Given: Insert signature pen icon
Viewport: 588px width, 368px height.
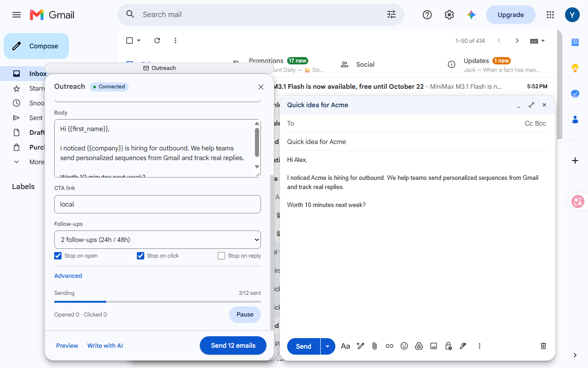Looking at the screenshot, I should [x=463, y=346].
